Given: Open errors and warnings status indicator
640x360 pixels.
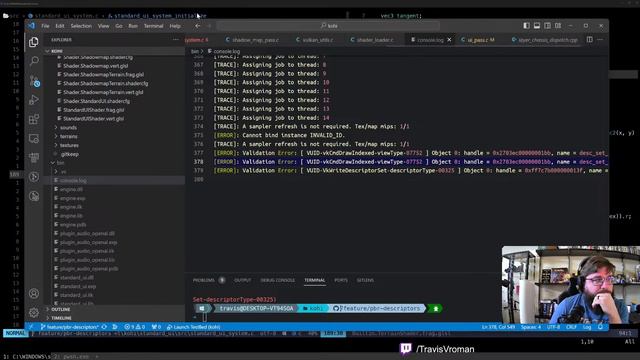Looking at the screenshot, I should pyautogui.click(x=135, y=327).
